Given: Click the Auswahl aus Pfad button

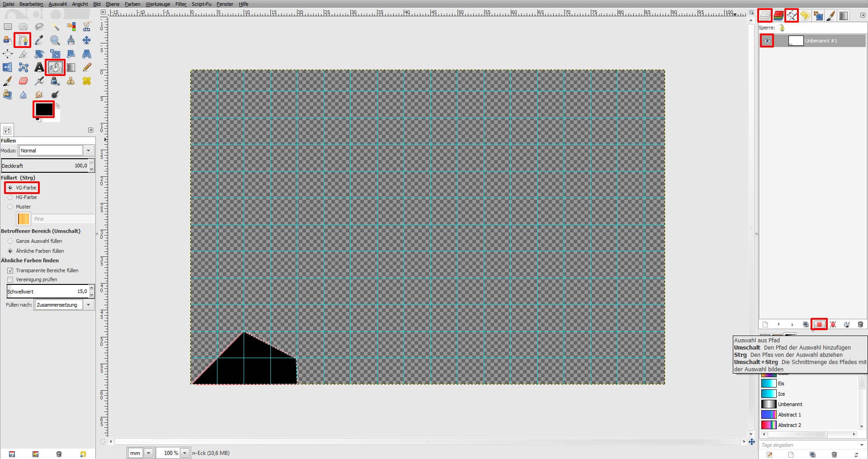Looking at the screenshot, I should (x=820, y=324).
